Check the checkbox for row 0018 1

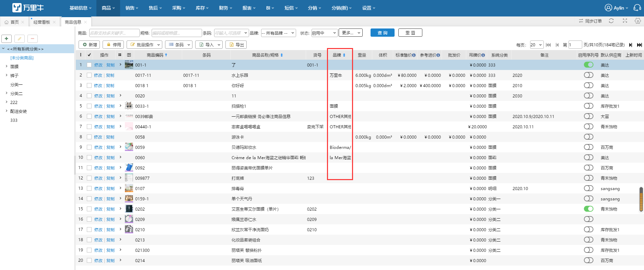[89, 85]
